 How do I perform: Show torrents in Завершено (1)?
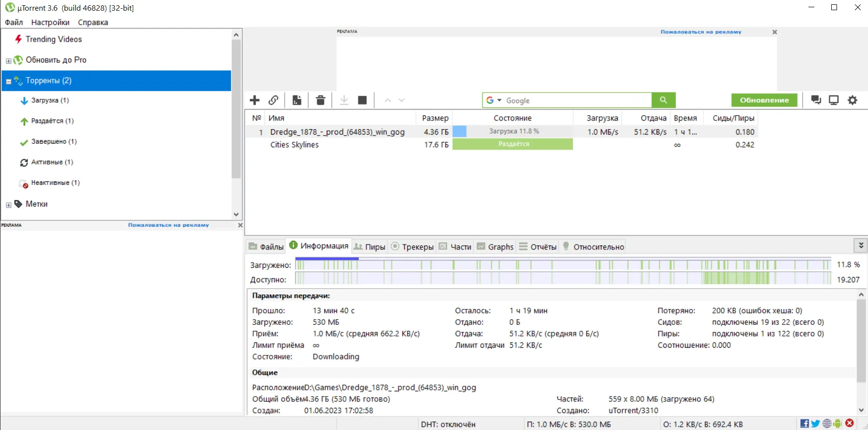(x=54, y=141)
